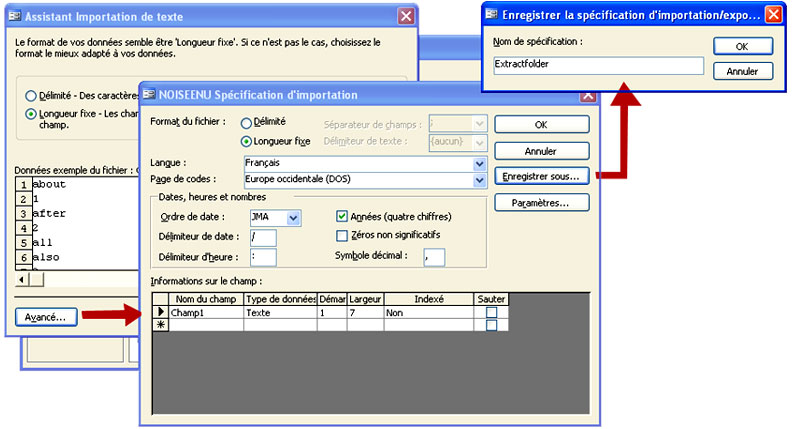Image resolution: width=794 pixels, height=429 pixels.
Task: Click the Nom de spécification text field
Action: tap(597, 64)
